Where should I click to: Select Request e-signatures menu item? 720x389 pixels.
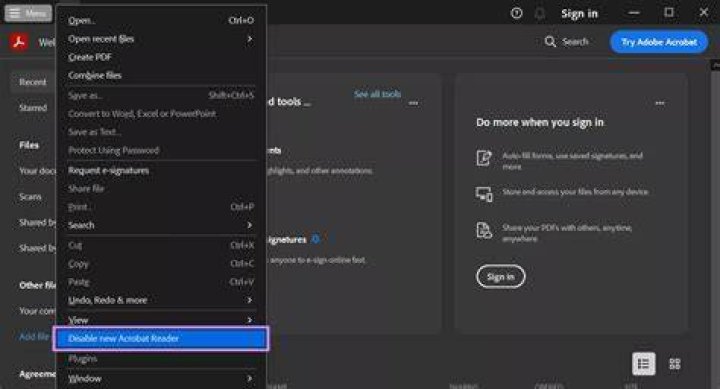(160, 170)
